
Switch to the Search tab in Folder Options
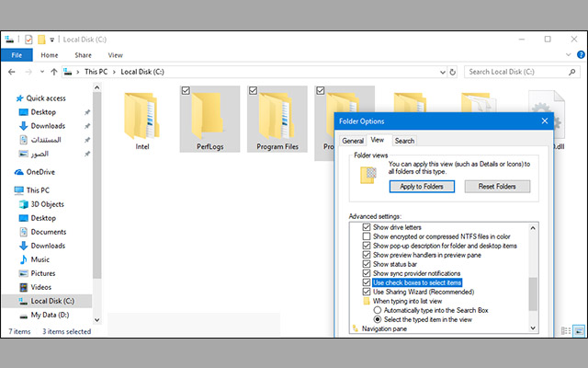tap(404, 141)
